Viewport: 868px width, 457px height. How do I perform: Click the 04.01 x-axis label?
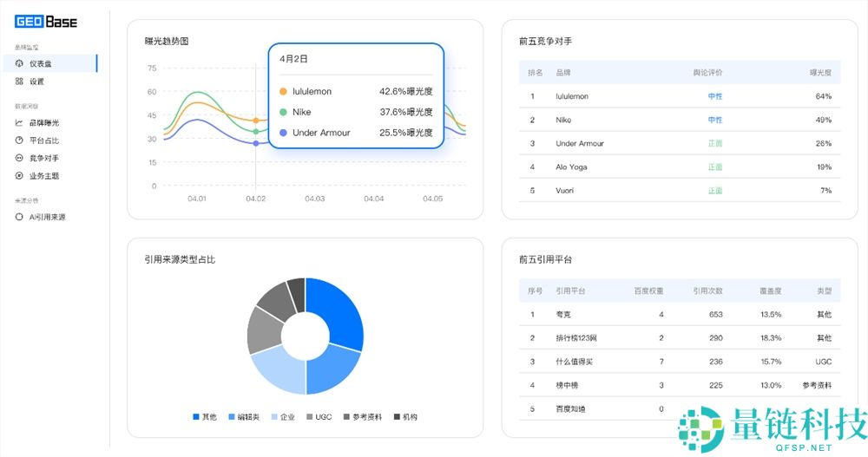196,199
